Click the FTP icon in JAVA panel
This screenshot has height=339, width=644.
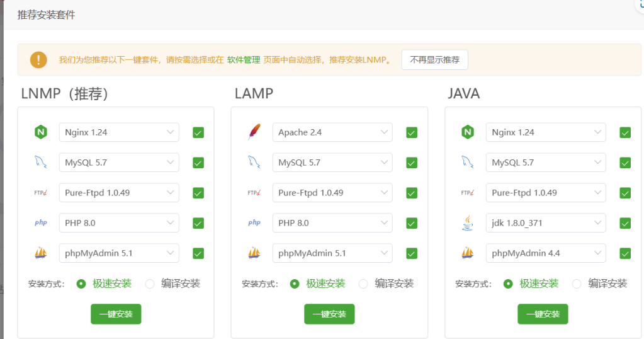467,192
